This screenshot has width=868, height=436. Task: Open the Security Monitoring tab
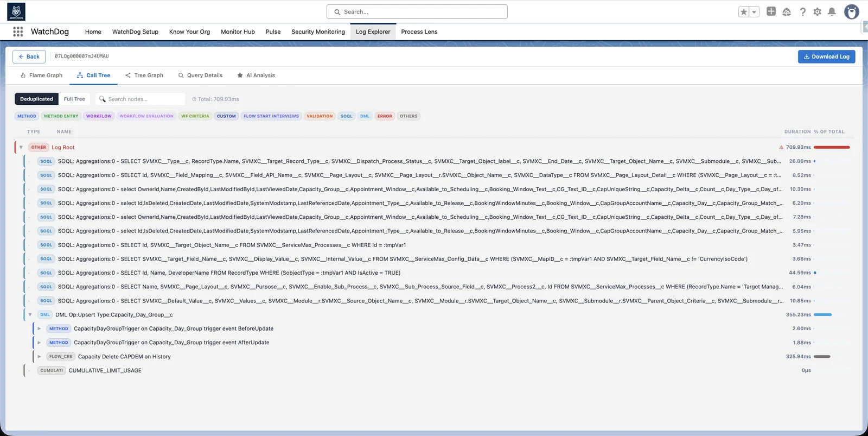click(x=318, y=31)
